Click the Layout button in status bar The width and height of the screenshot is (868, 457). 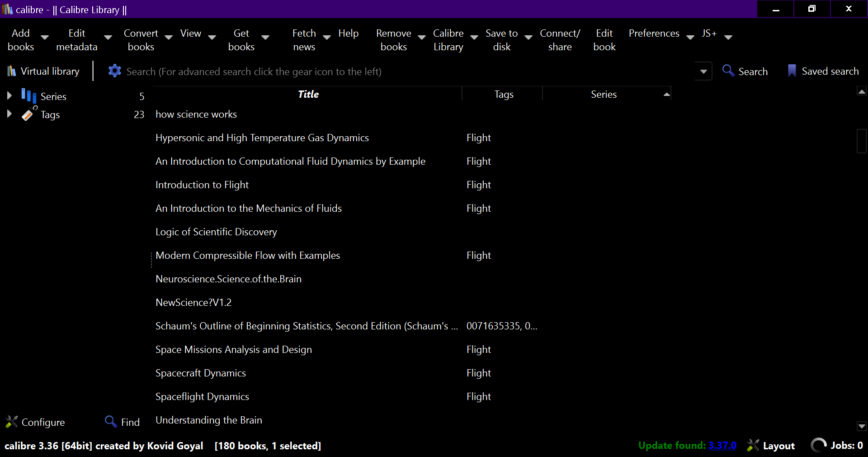pos(771,445)
